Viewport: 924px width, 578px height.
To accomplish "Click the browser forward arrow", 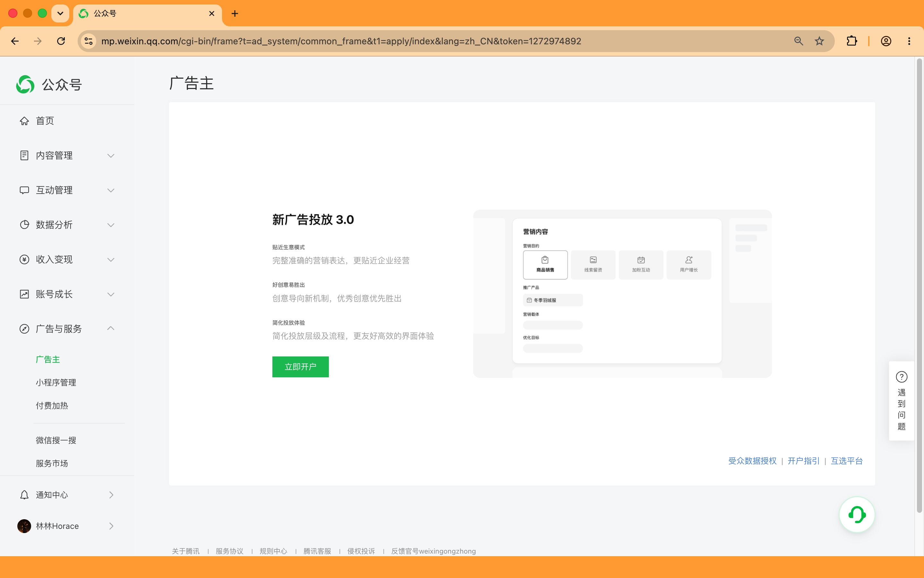I will tap(38, 41).
